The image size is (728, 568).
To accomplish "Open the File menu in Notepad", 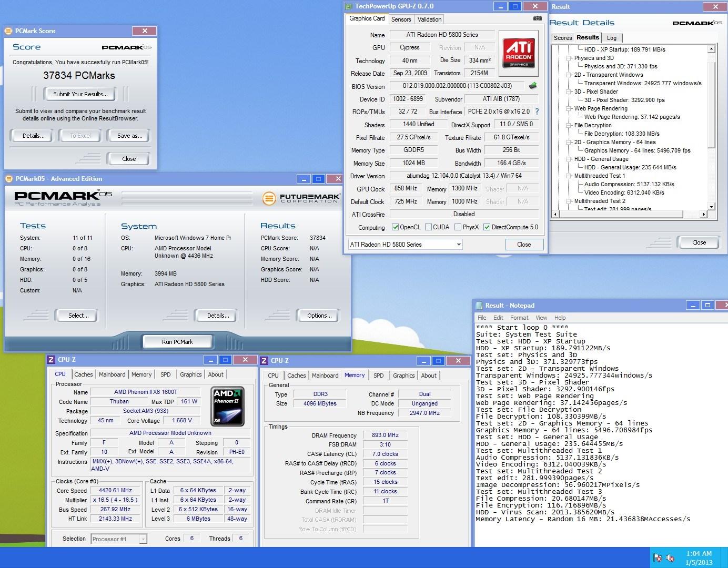I will click(x=482, y=318).
